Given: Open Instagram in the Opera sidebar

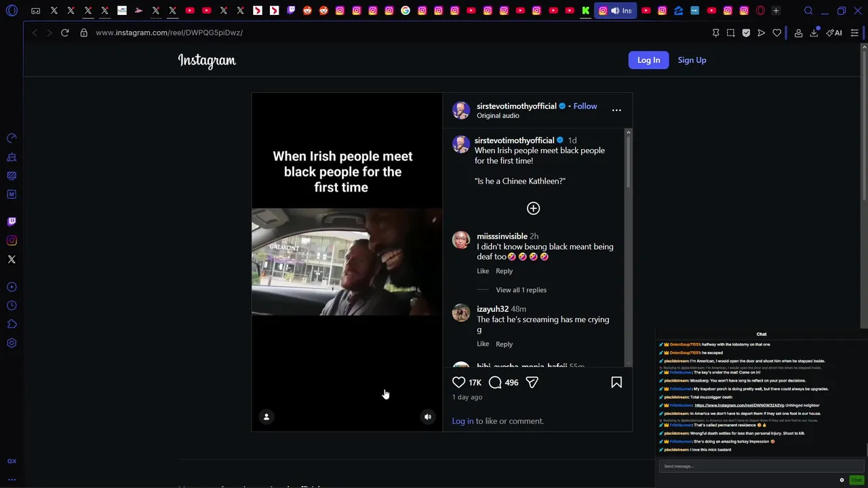Looking at the screenshot, I should point(12,241).
